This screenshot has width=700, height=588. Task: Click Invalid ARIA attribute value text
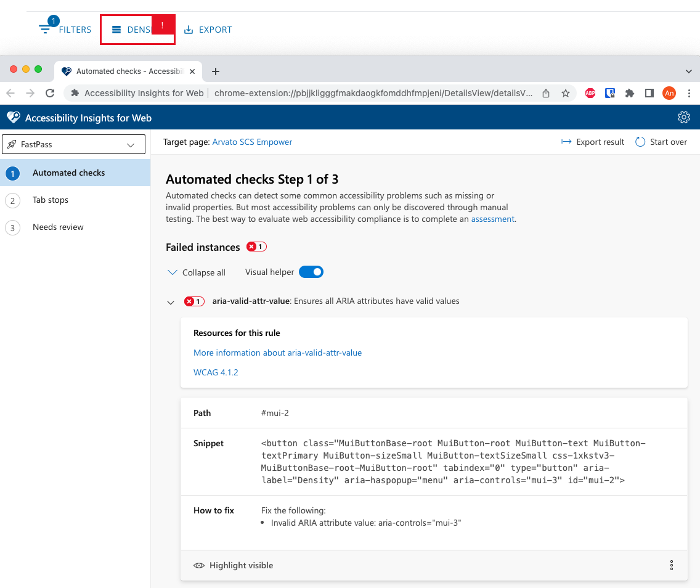pos(366,523)
